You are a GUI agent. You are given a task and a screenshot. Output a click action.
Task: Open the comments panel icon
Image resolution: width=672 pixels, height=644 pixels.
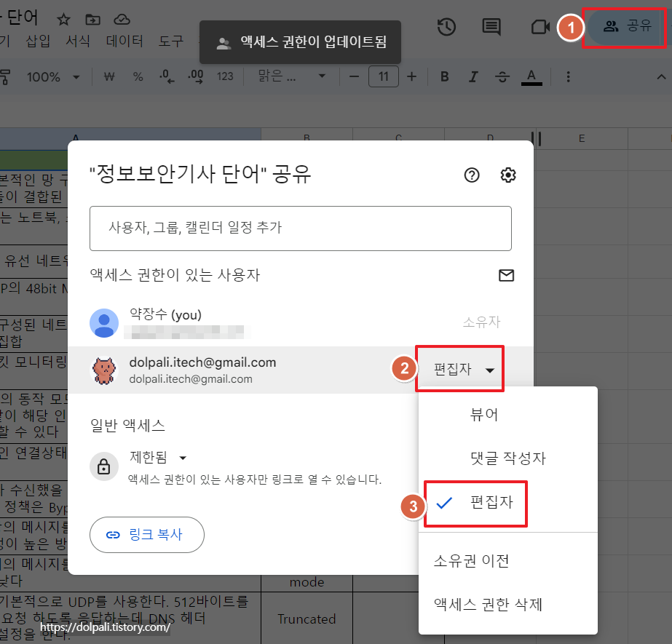491,26
